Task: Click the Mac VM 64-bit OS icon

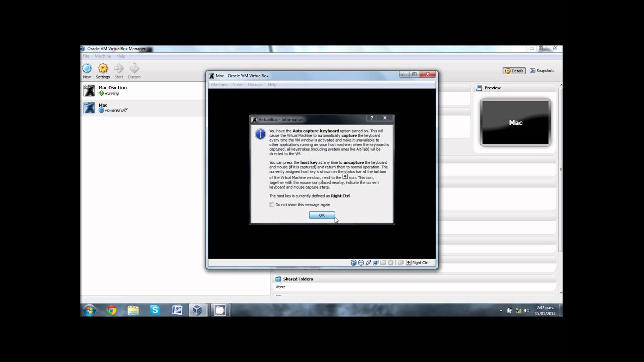Action: coord(89,107)
